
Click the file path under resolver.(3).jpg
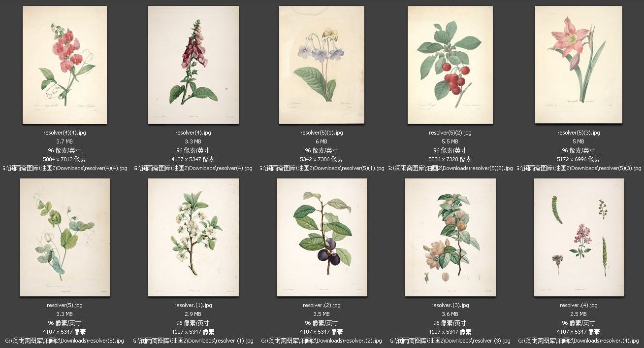(450, 341)
